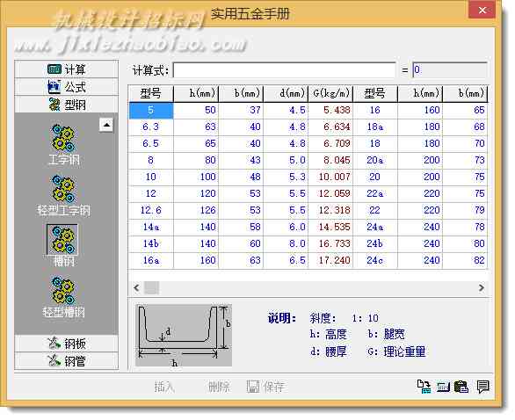Select the 工字钢 I-beam icon

(x=63, y=144)
